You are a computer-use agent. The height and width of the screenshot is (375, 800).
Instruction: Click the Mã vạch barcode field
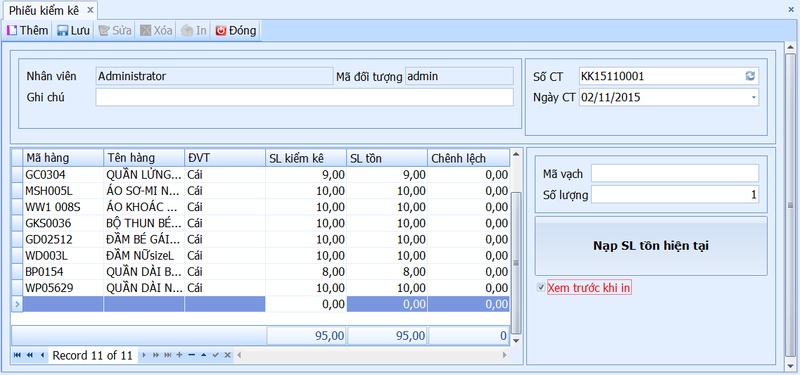pyautogui.click(x=674, y=173)
